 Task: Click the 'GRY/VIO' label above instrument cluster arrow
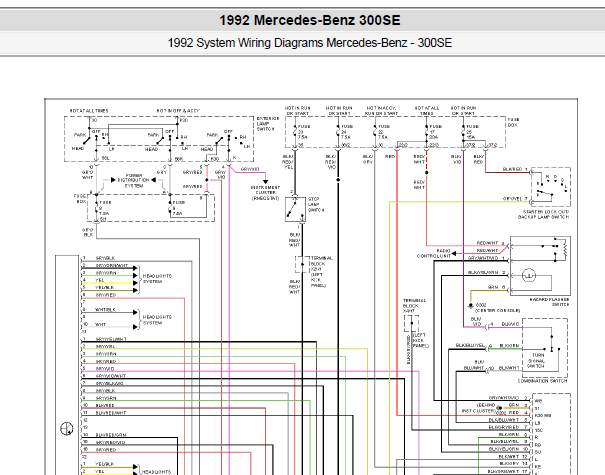click(x=250, y=169)
